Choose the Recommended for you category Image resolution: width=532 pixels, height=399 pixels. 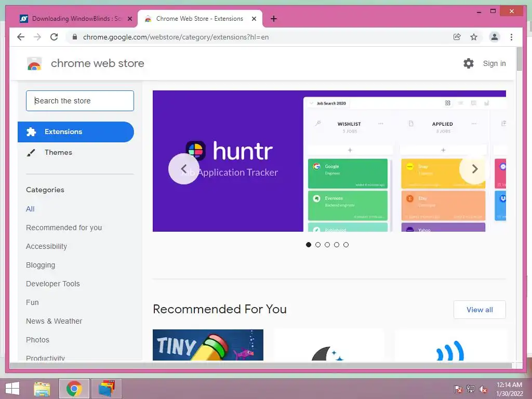[64, 228]
